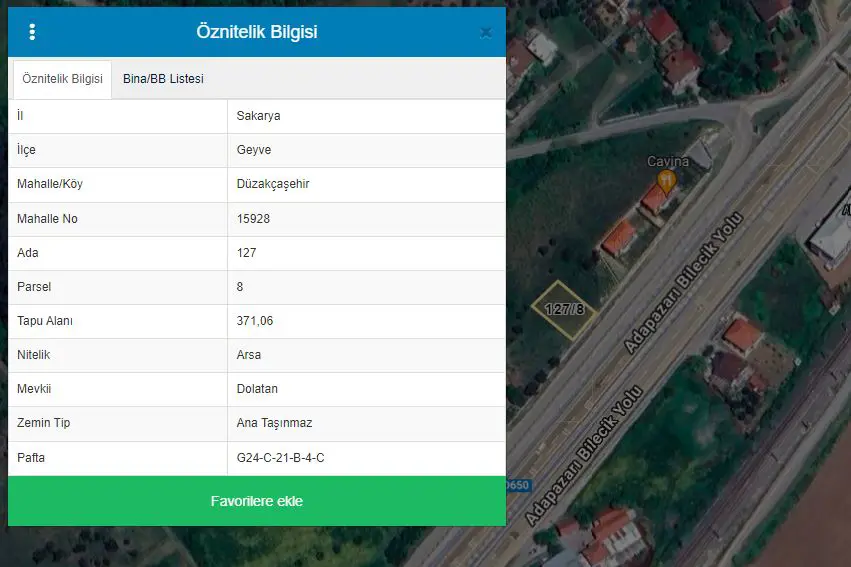Click the D650 road shield on map

517,485
